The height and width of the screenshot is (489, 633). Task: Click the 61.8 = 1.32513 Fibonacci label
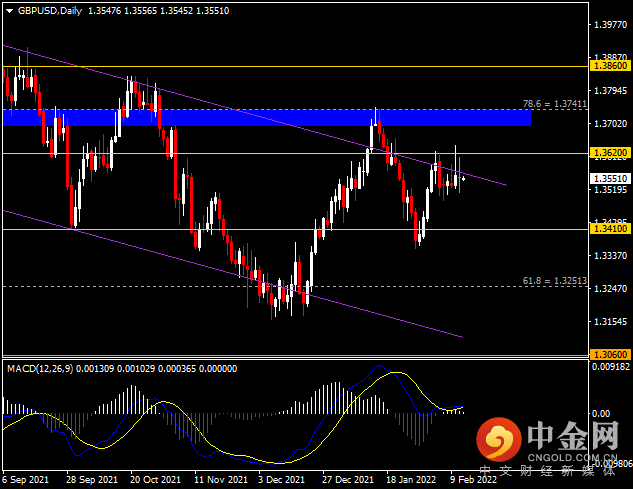click(x=555, y=280)
